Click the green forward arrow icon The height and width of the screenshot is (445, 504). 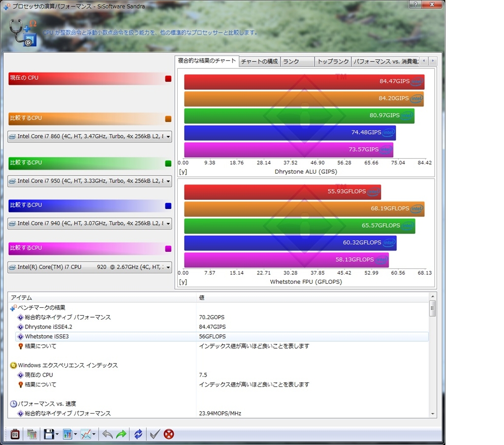click(x=121, y=434)
